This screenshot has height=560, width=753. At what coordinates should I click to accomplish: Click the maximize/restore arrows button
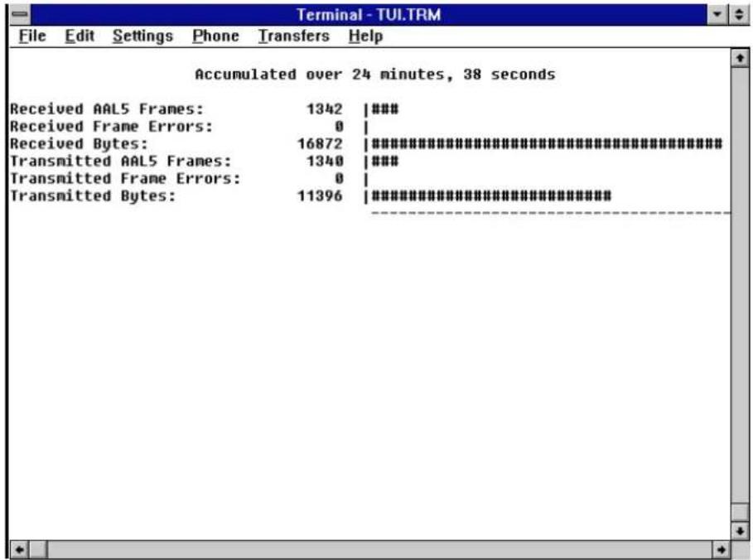(x=739, y=14)
